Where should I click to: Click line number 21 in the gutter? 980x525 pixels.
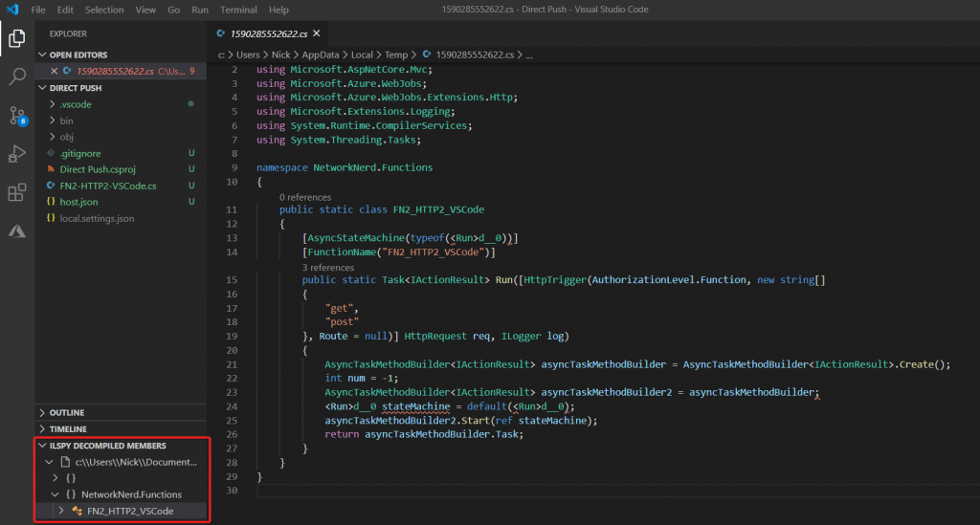click(232, 364)
